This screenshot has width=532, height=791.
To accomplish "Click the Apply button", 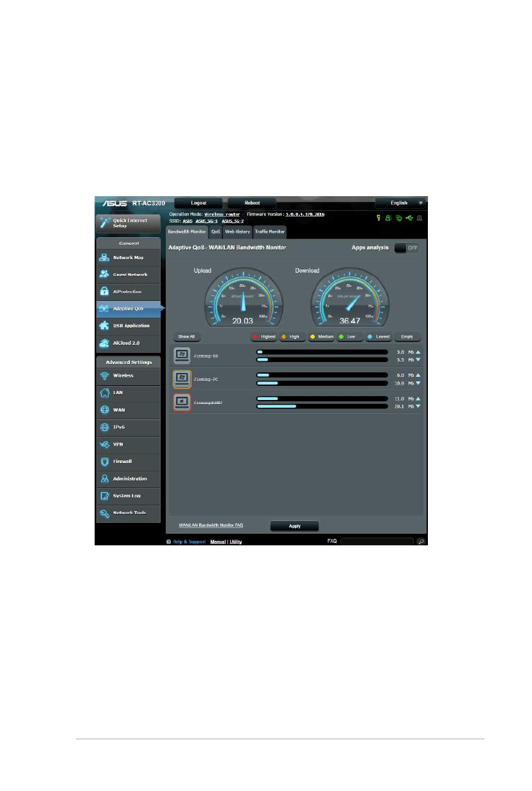I will coord(294,525).
